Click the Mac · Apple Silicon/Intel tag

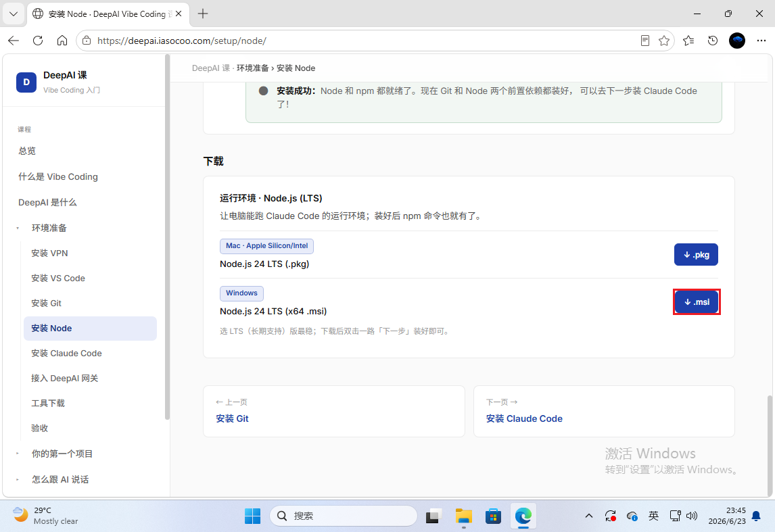266,246
